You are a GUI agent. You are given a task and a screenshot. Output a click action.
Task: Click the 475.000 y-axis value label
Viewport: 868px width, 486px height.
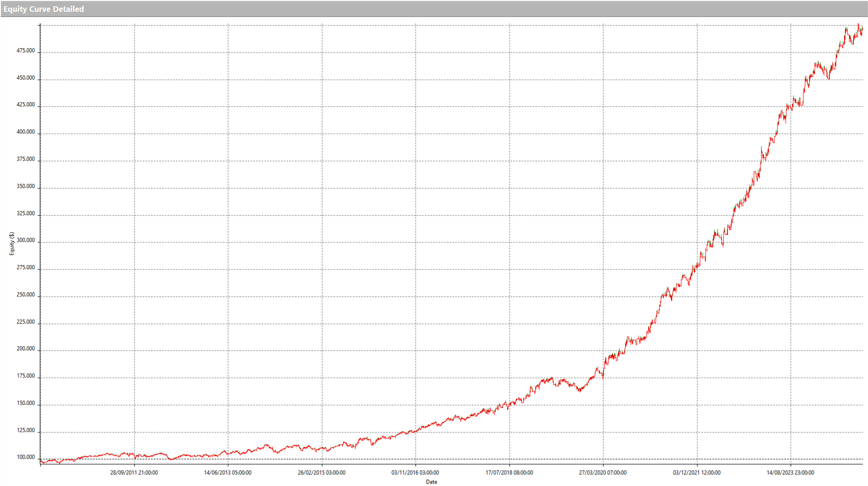pyautogui.click(x=26, y=51)
